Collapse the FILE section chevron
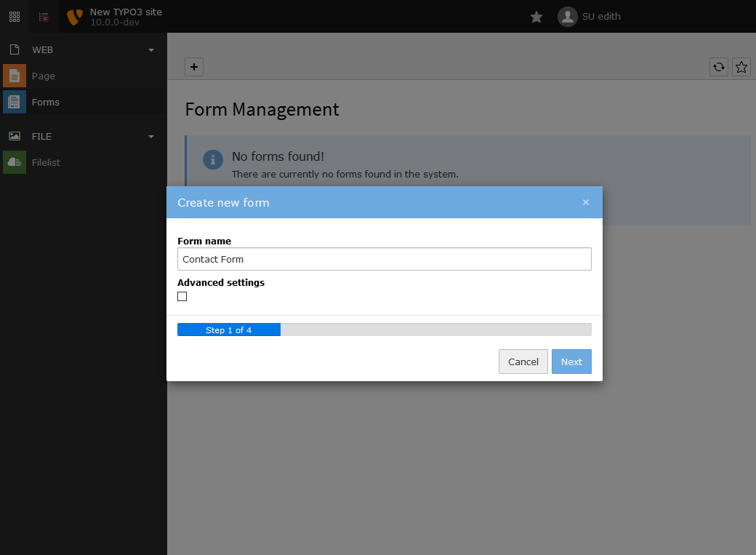Image resolution: width=756 pixels, height=555 pixels. pyautogui.click(x=150, y=136)
